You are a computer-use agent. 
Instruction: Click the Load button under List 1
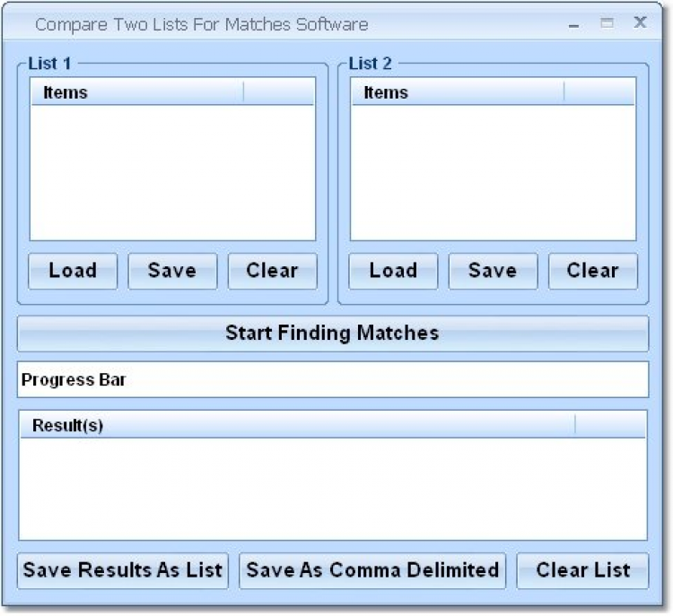pos(73,271)
